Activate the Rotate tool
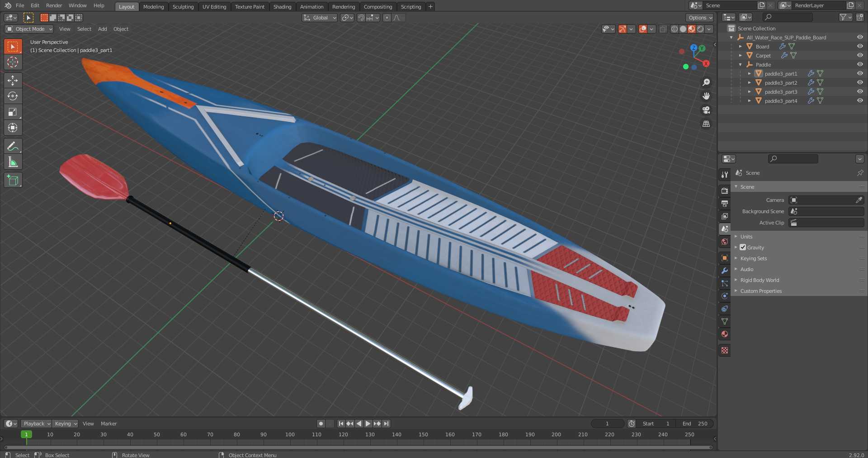This screenshot has height=458, width=868. click(x=13, y=96)
